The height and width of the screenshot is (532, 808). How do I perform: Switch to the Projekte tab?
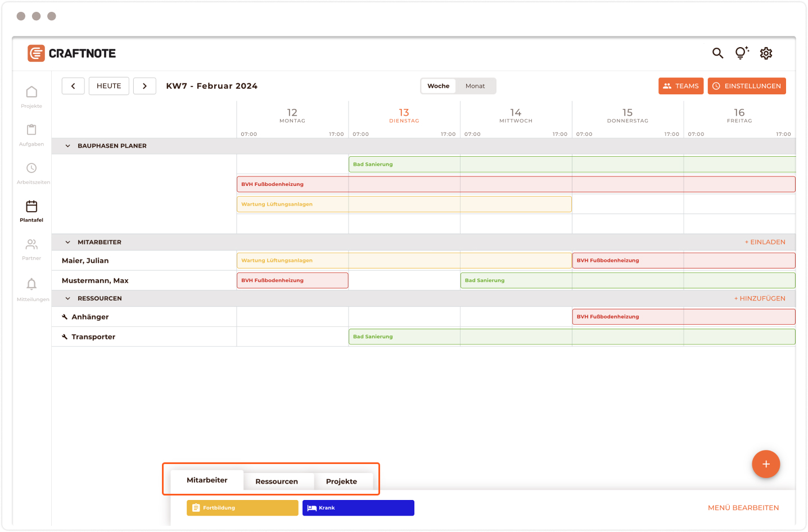click(341, 481)
